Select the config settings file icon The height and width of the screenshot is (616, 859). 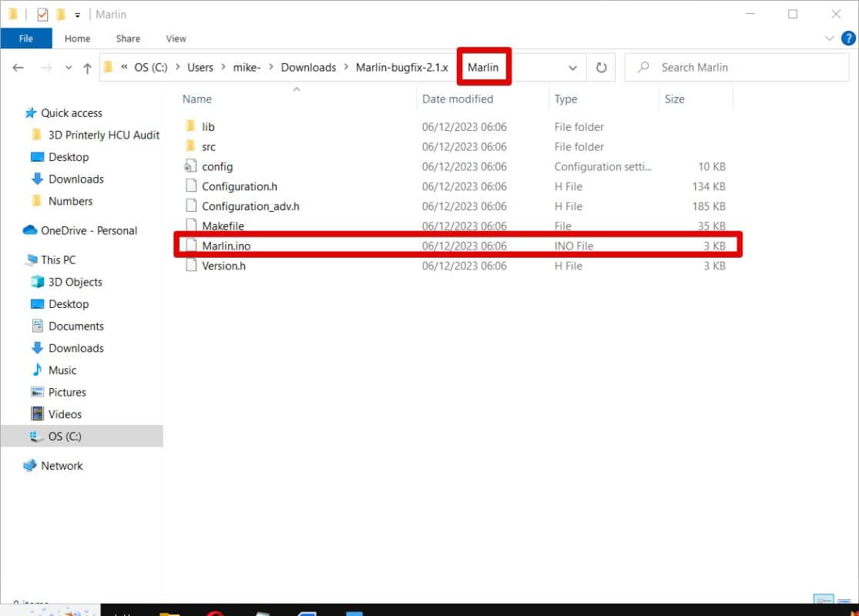coord(191,166)
